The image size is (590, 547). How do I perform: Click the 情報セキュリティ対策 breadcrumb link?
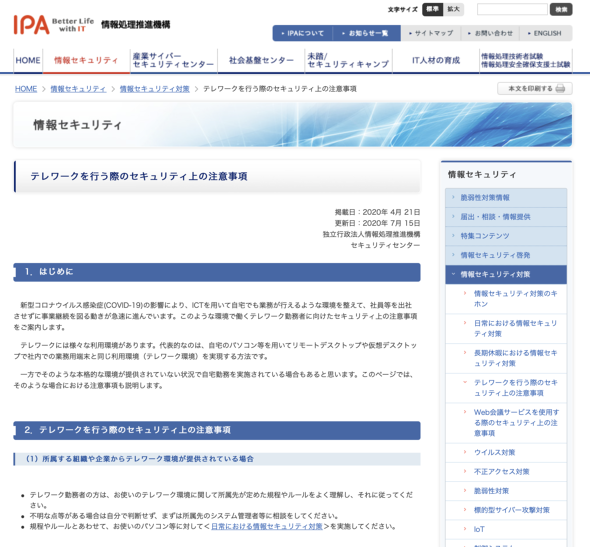coord(155,89)
